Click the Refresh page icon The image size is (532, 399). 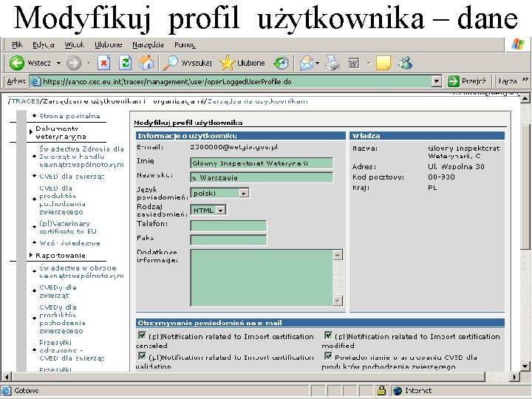tap(125, 63)
